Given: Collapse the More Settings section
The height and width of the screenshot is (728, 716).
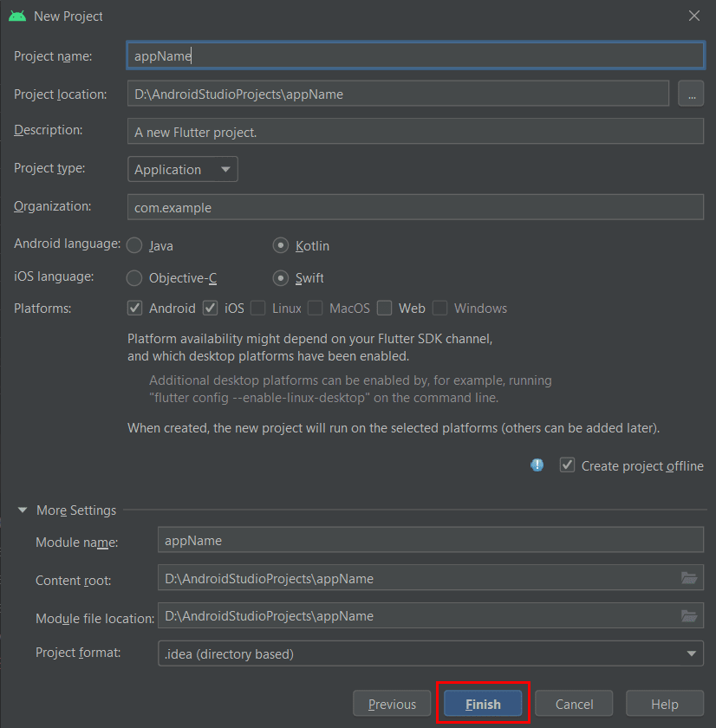Looking at the screenshot, I should [x=23, y=510].
